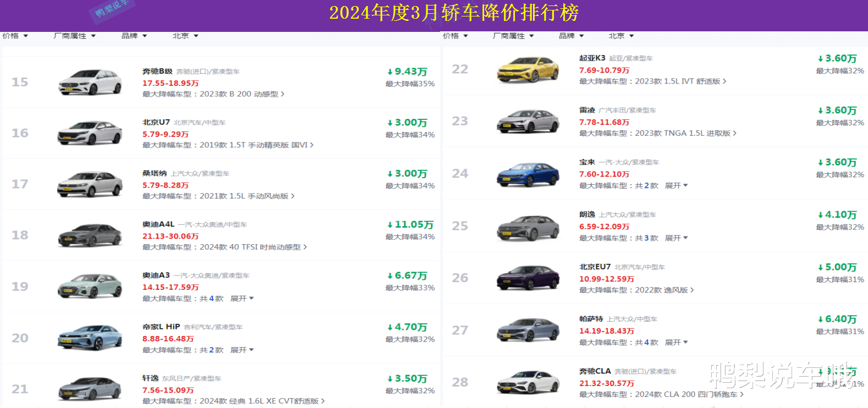Open the 北京U7 model name link
868x408 pixels.
pos(156,123)
